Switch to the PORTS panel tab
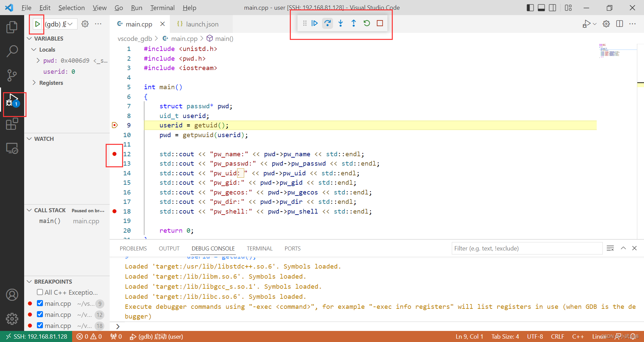This screenshot has width=644, height=342. [292, 248]
